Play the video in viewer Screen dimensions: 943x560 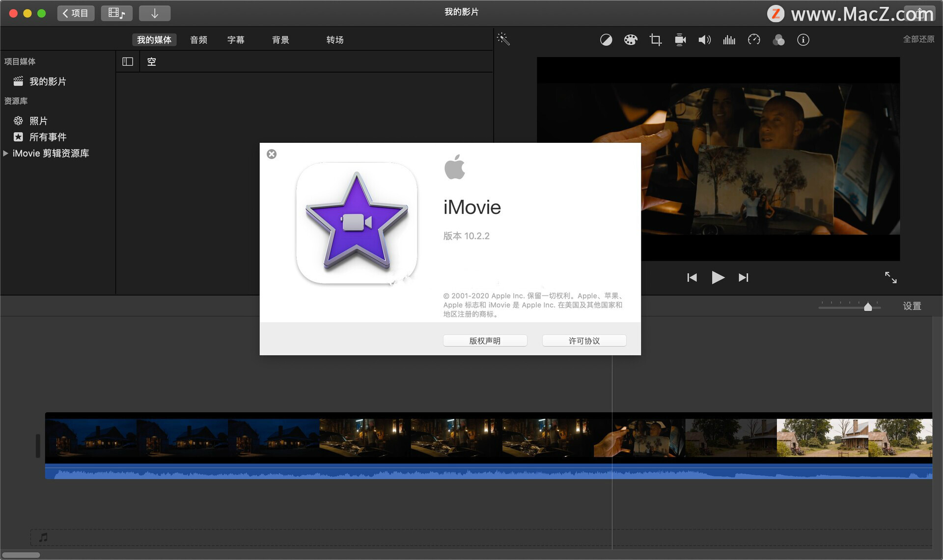(x=718, y=278)
